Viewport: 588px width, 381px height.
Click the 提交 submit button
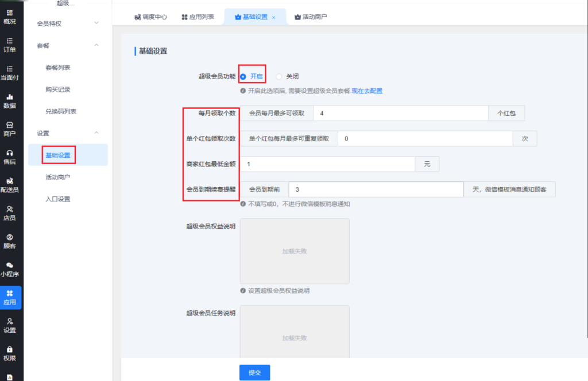[x=254, y=372]
